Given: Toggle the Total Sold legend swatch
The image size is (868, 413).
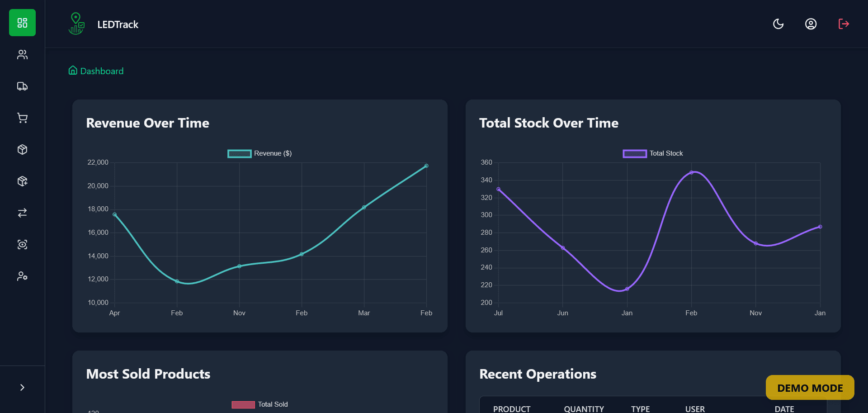Looking at the screenshot, I should 243,404.
